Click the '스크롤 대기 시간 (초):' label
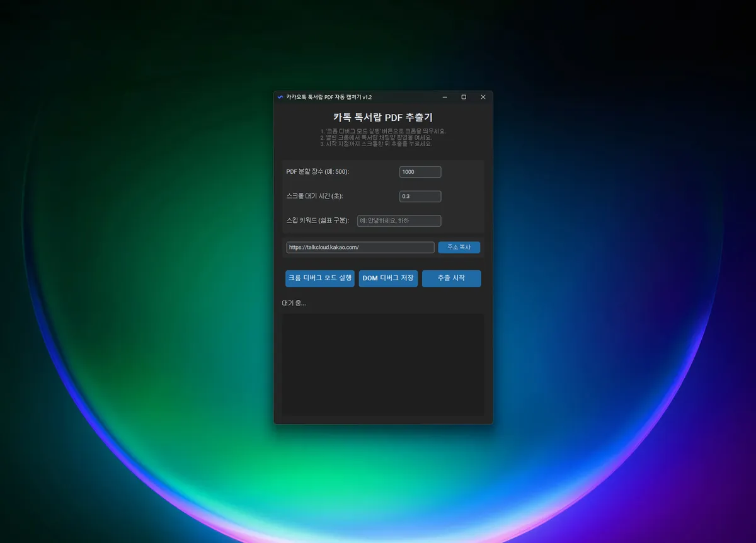 (x=314, y=197)
